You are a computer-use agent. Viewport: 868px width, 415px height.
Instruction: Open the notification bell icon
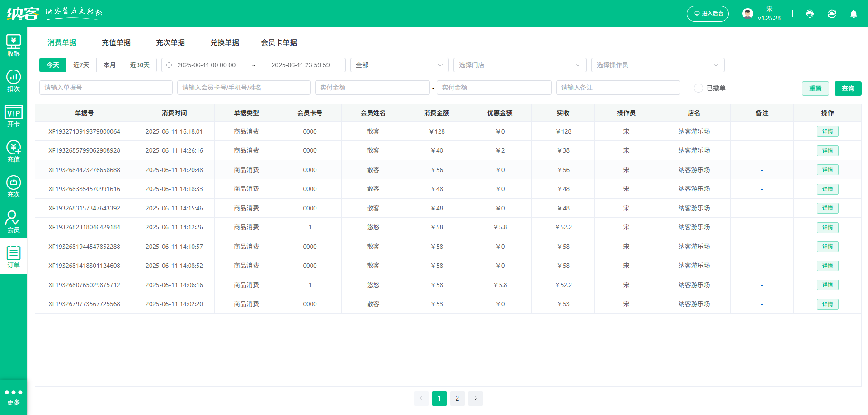(x=854, y=14)
